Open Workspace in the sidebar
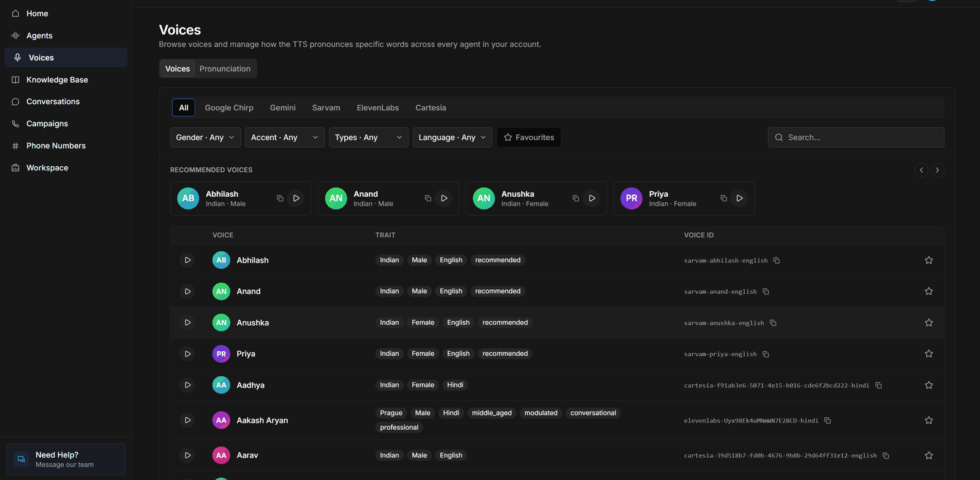The image size is (980, 480). point(66,168)
